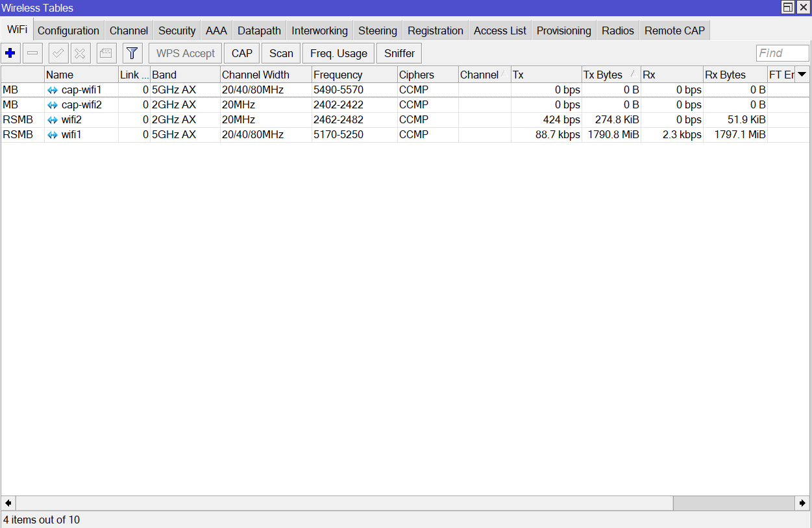This screenshot has width=812, height=528.
Task: Click the Link column header
Action: (134, 75)
